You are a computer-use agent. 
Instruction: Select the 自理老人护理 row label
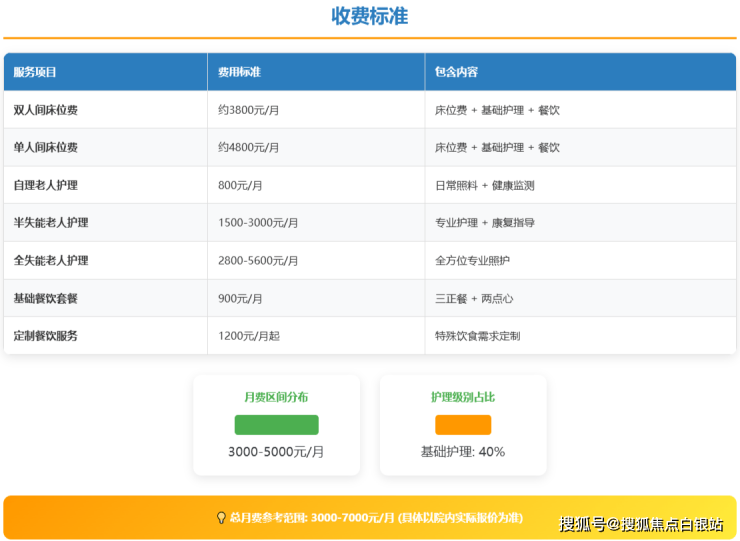pyautogui.click(x=46, y=185)
